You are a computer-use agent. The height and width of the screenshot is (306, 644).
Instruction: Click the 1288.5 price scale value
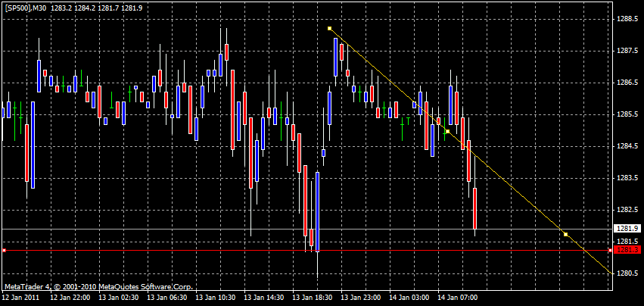[x=627, y=19]
